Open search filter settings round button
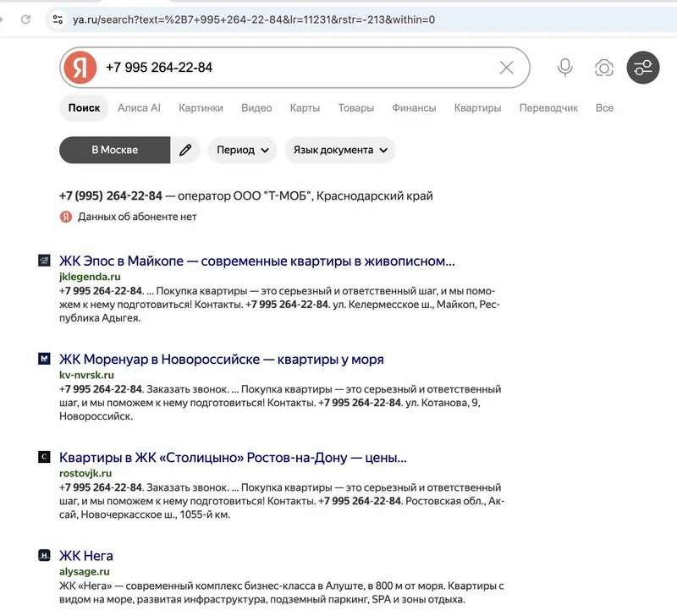The image size is (677, 616). [x=643, y=68]
